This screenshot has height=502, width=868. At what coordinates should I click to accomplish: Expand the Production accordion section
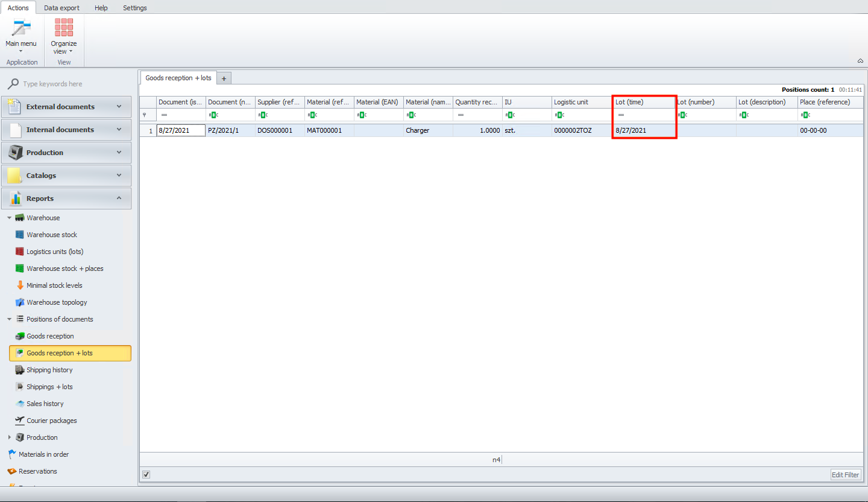point(66,153)
